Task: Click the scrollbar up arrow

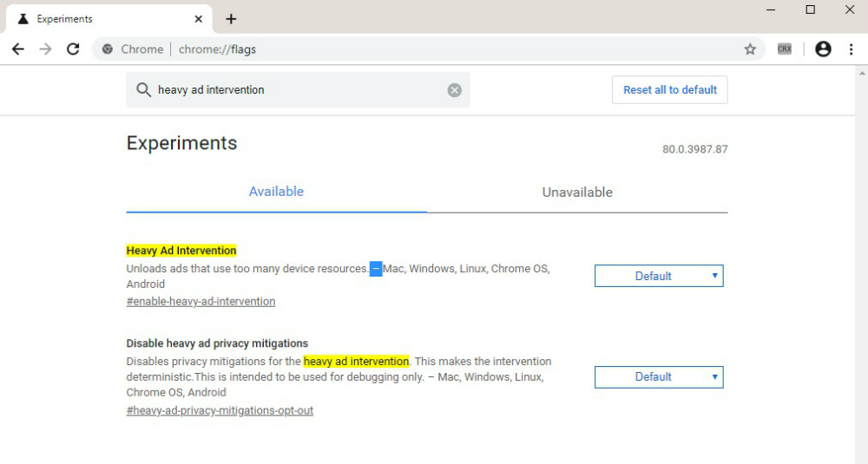Action: [862, 73]
